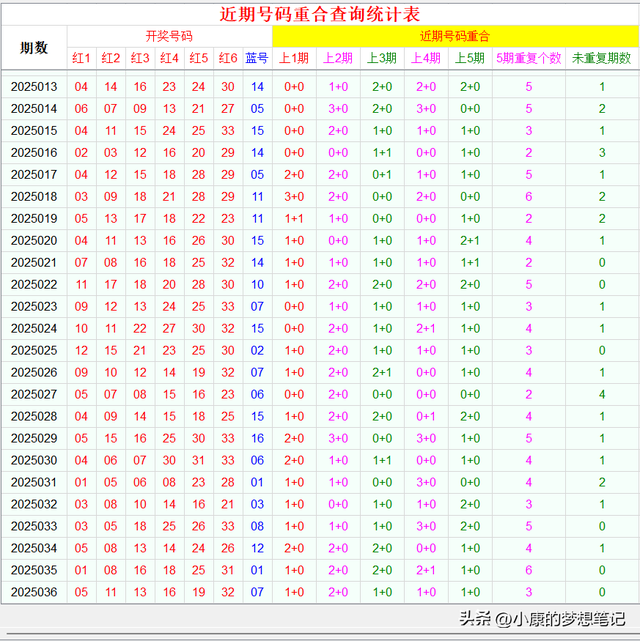The width and height of the screenshot is (640, 641).
Task: Click blue number 12 in row 2025034
Action: pos(257,548)
